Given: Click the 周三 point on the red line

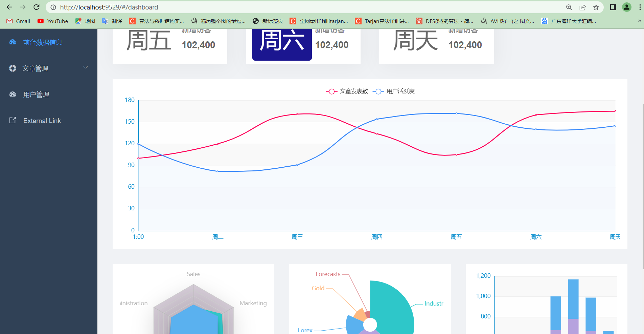Looking at the screenshot, I should tap(297, 114).
